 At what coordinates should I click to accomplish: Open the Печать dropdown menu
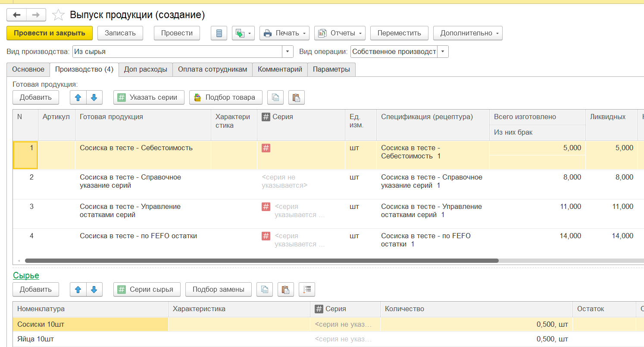tap(284, 33)
